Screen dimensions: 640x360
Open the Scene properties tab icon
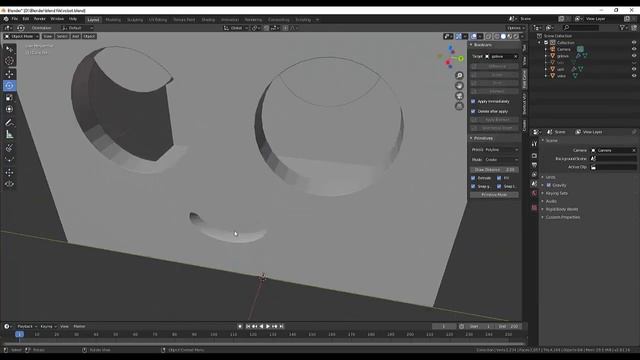(x=534, y=184)
